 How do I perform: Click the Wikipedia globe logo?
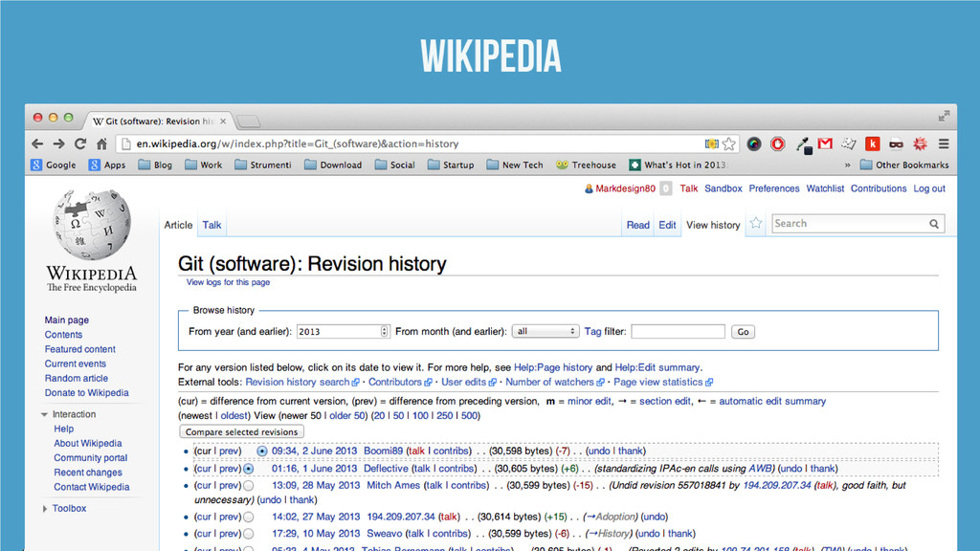(x=91, y=225)
